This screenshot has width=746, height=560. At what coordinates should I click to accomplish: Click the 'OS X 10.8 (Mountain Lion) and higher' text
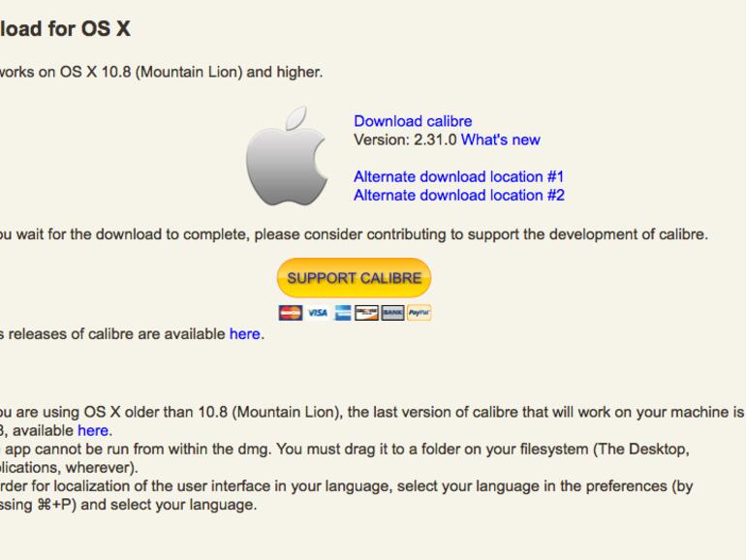tap(191, 72)
